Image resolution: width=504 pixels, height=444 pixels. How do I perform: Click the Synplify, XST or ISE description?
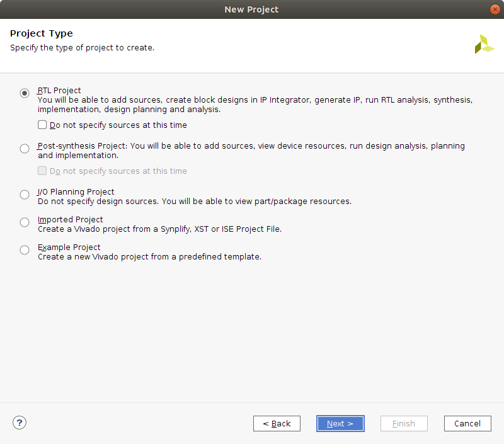[160, 229]
